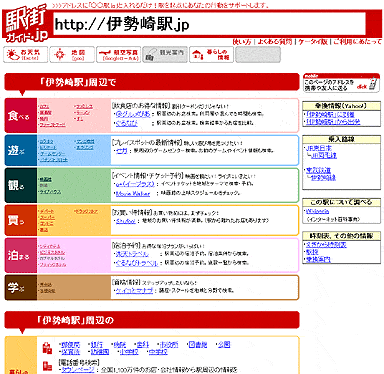Open the 幼稚園 kindergarten link
The image size is (384, 374).
click(100, 352)
